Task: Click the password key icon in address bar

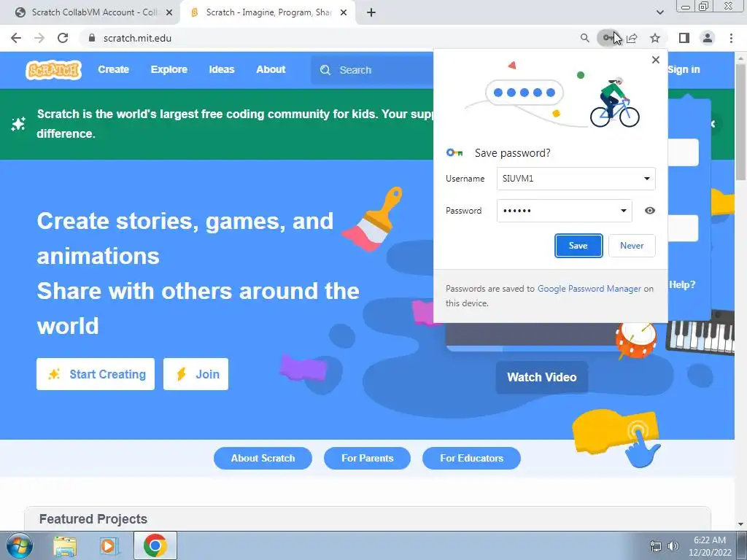Action: tap(608, 38)
